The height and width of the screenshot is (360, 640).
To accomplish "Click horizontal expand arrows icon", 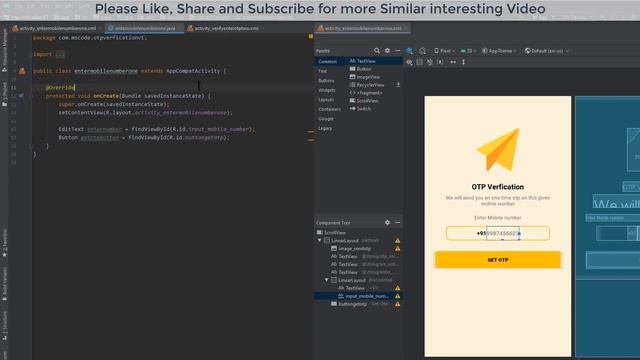I will point(453,62).
